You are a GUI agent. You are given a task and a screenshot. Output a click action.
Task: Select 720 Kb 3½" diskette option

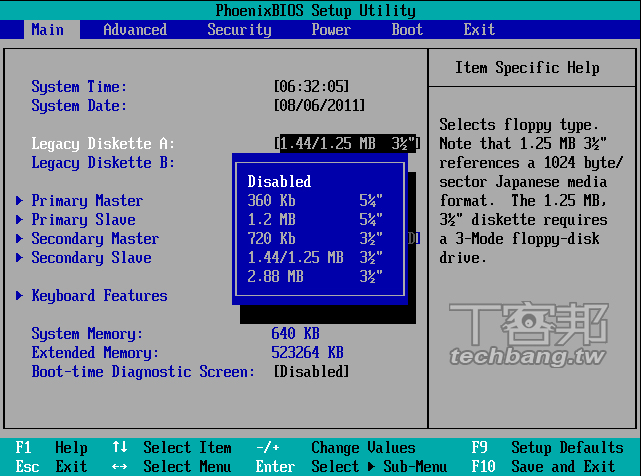(x=314, y=239)
